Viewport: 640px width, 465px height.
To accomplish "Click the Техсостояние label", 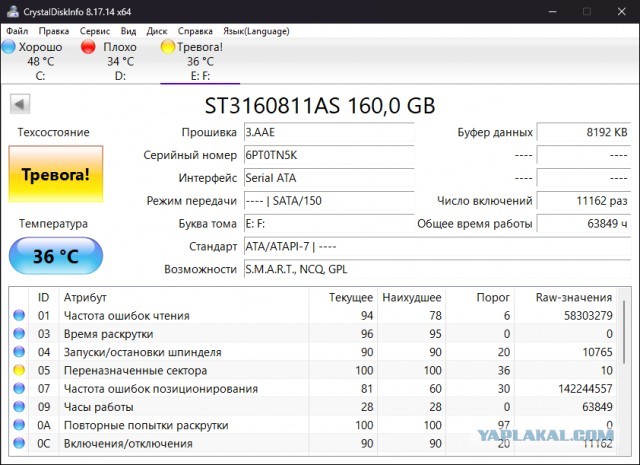I will (53, 132).
